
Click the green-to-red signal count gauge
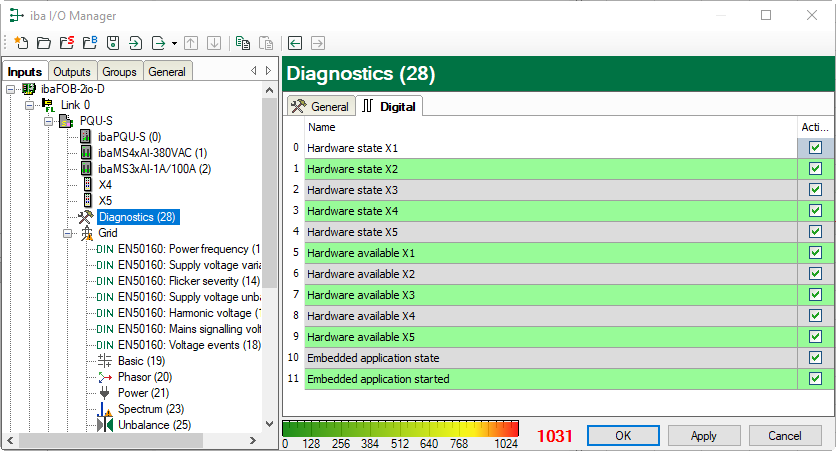(x=401, y=430)
